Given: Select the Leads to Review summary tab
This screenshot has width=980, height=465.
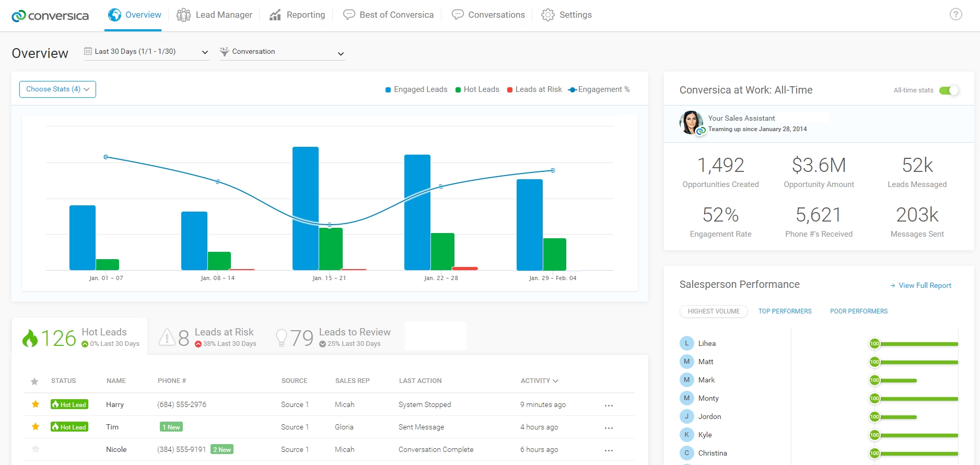Looking at the screenshot, I should pyautogui.click(x=333, y=337).
